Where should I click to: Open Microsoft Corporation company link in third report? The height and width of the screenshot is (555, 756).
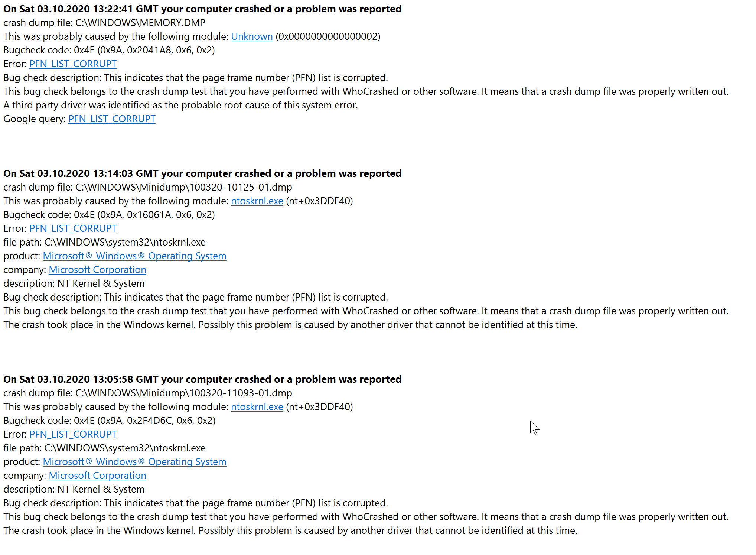tap(97, 476)
